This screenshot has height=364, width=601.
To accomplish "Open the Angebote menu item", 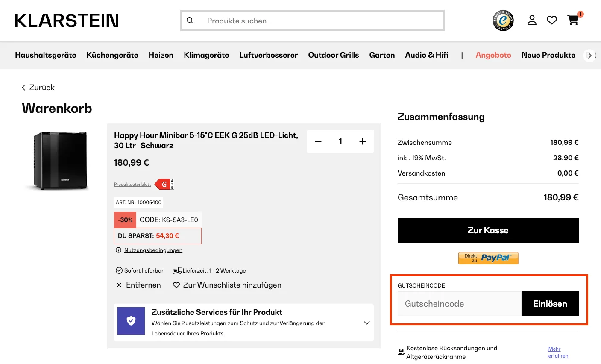I will tap(493, 55).
